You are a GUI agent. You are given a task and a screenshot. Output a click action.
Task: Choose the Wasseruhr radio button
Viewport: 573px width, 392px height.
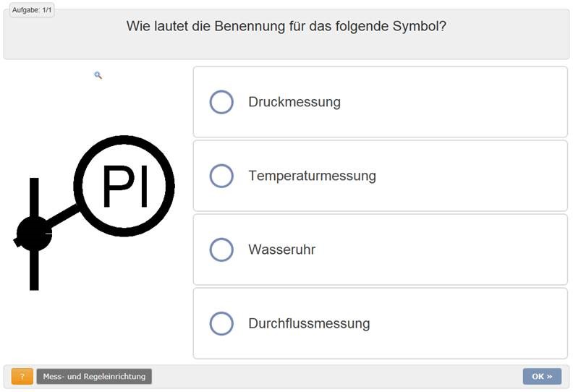[221, 250]
